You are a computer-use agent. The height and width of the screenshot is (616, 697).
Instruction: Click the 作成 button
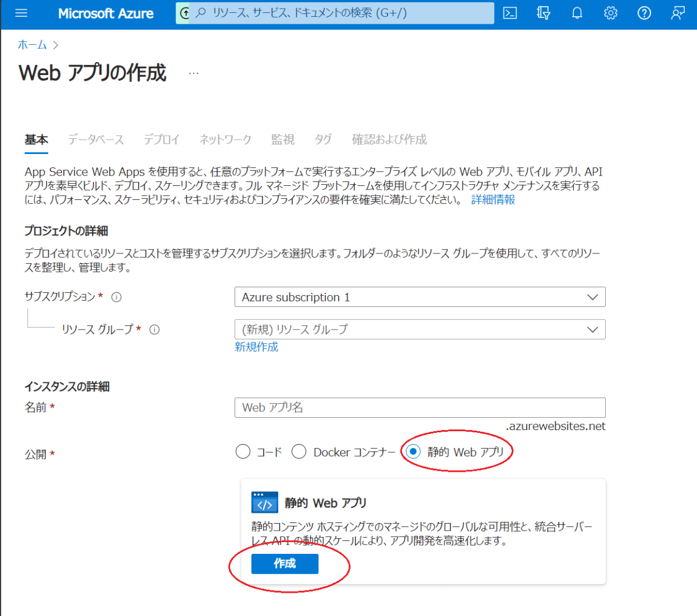285,564
